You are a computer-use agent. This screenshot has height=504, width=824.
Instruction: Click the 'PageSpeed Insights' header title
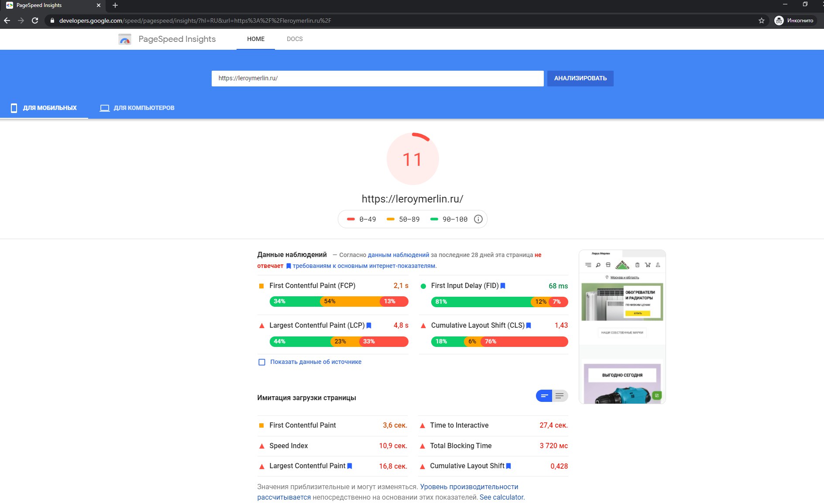pos(177,39)
